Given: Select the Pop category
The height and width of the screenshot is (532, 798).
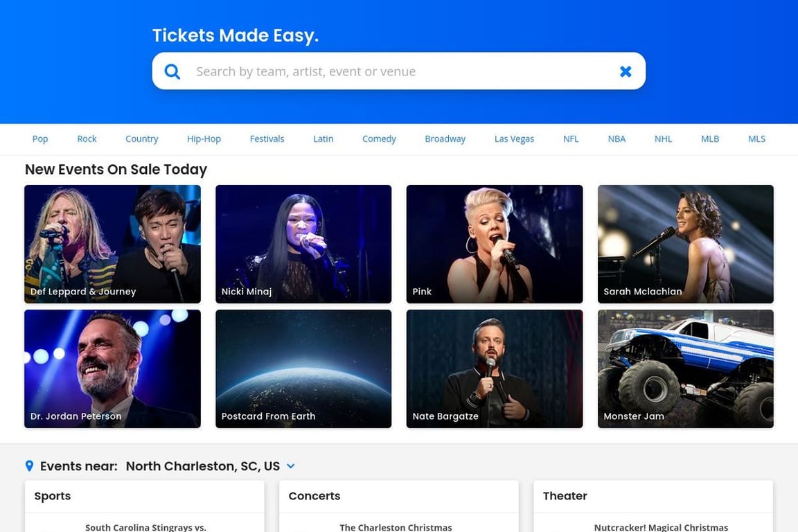Looking at the screenshot, I should pos(39,139).
